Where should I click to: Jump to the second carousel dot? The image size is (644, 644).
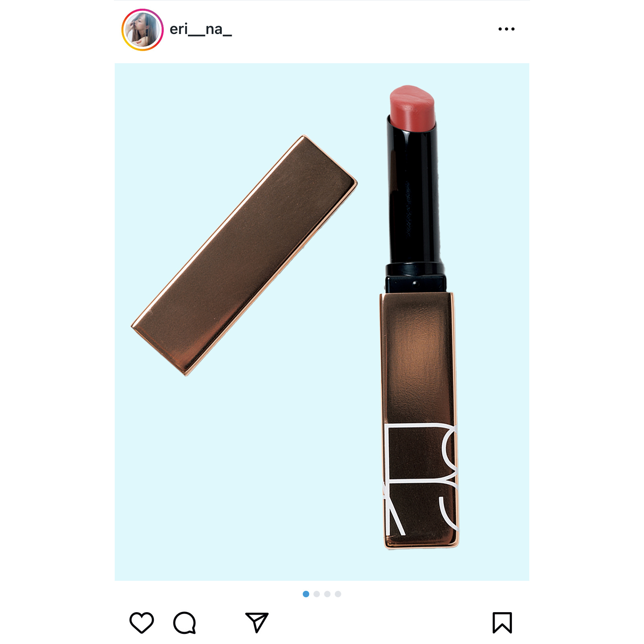tap(317, 594)
